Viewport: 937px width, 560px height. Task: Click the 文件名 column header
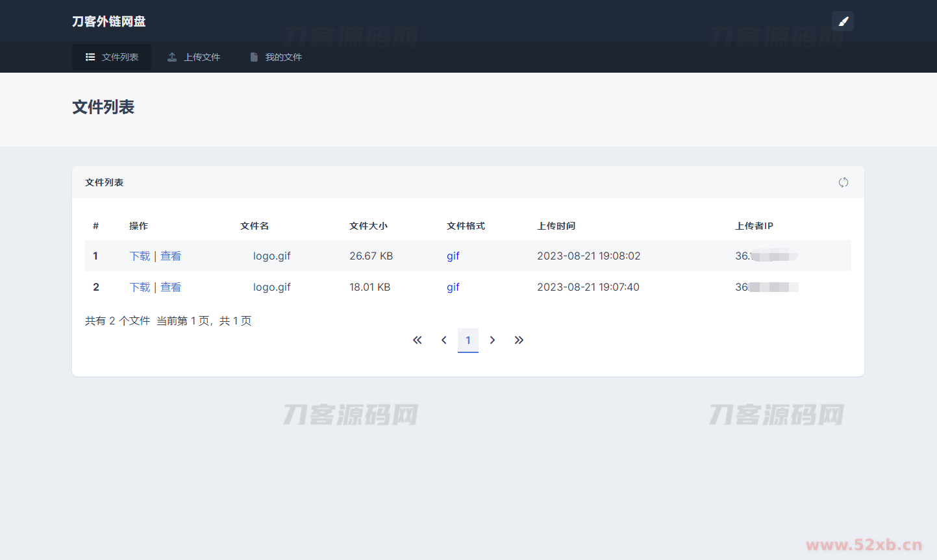pyautogui.click(x=255, y=226)
